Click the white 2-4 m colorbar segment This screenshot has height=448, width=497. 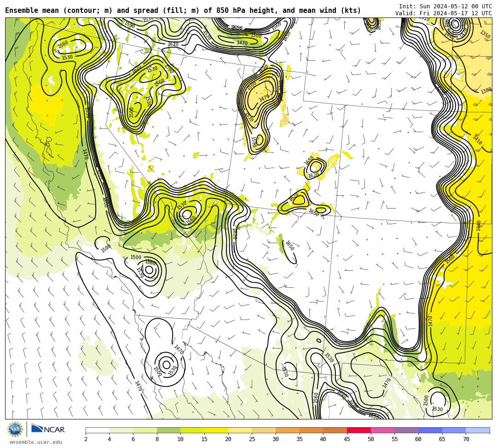coord(97,430)
